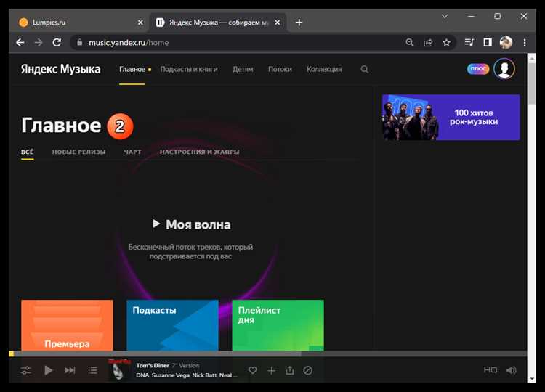Toggle the browser side panel

click(488, 43)
